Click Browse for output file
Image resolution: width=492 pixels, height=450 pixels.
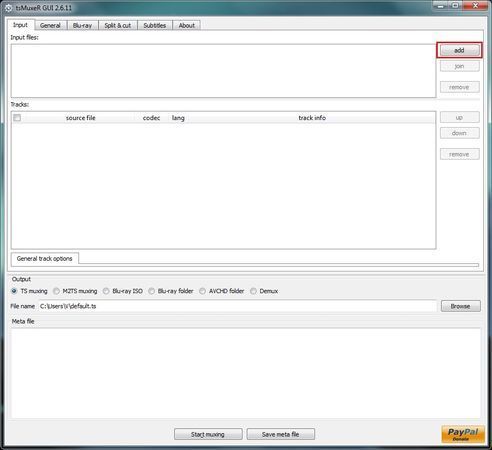click(x=461, y=306)
